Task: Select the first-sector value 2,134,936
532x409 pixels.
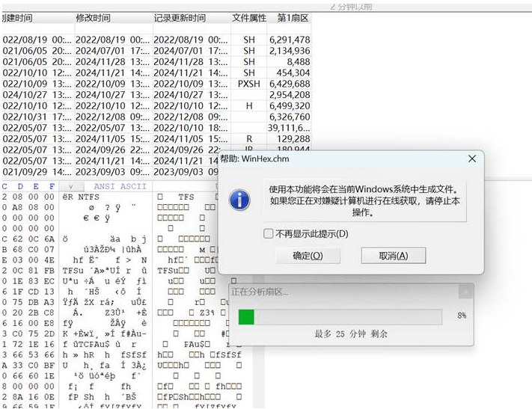Action: click(x=290, y=51)
